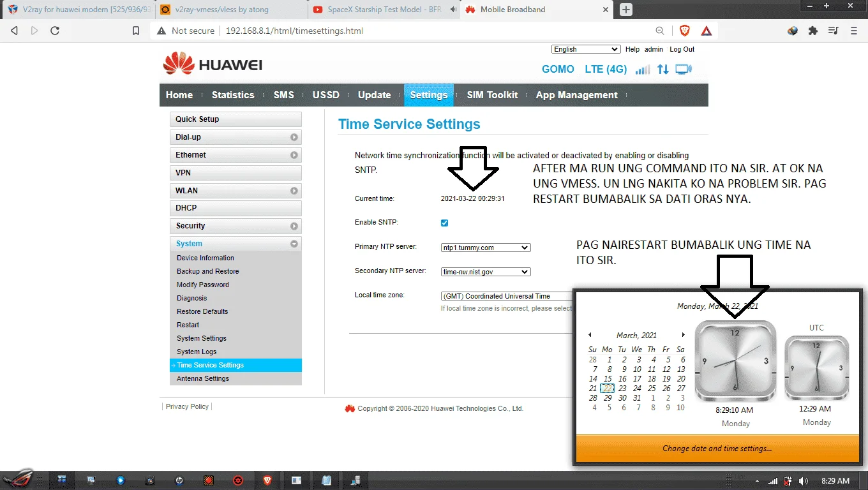This screenshot has width=868, height=490.
Task: Open the Update menu tab
Action: [x=375, y=95]
